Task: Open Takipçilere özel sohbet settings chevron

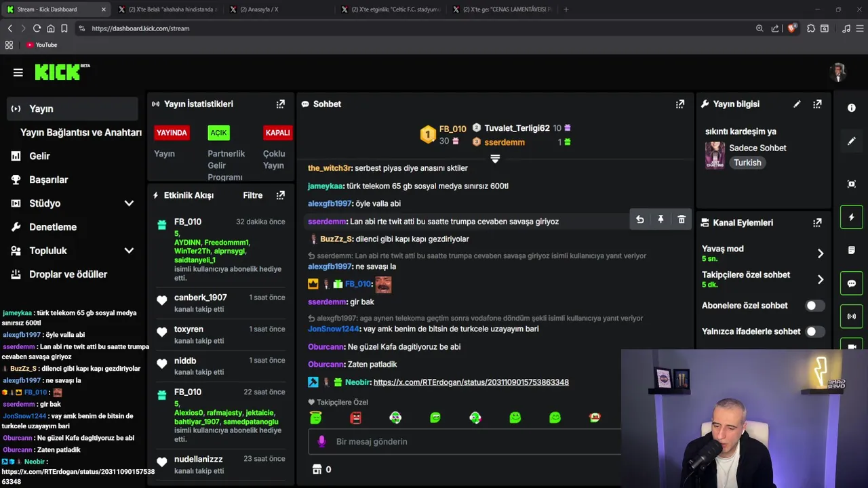Action: point(820,279)
